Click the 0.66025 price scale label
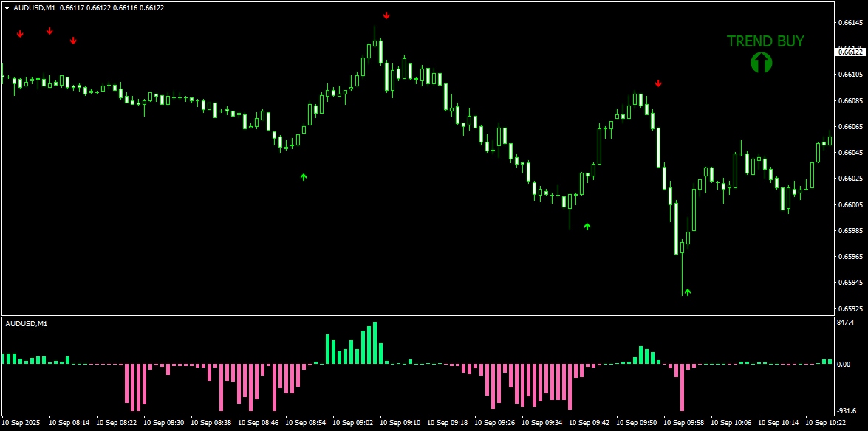 (850, 179)
